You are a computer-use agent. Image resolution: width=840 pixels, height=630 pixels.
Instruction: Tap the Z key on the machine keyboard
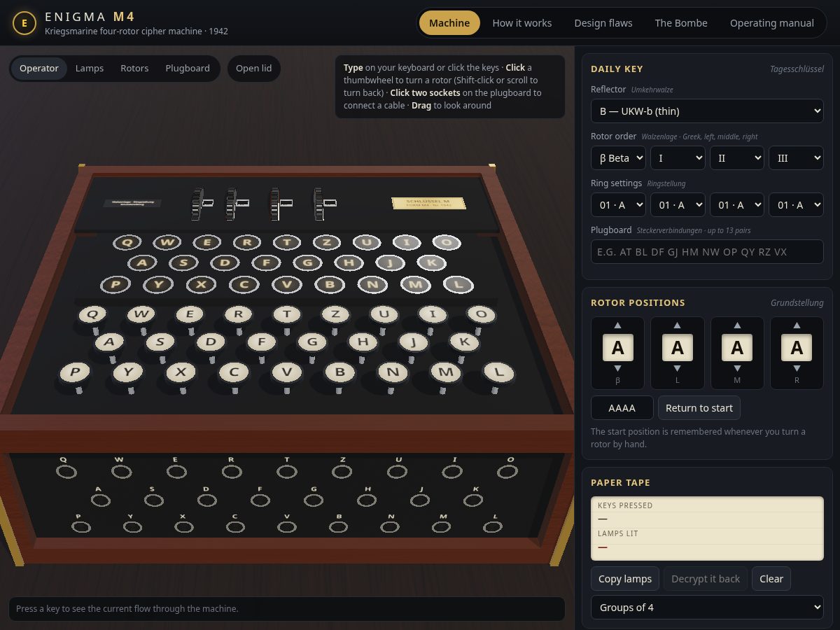tap(335, 314)
